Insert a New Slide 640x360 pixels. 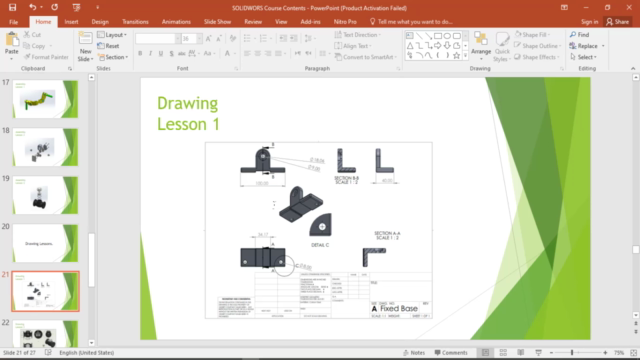[x=85, y=46]
